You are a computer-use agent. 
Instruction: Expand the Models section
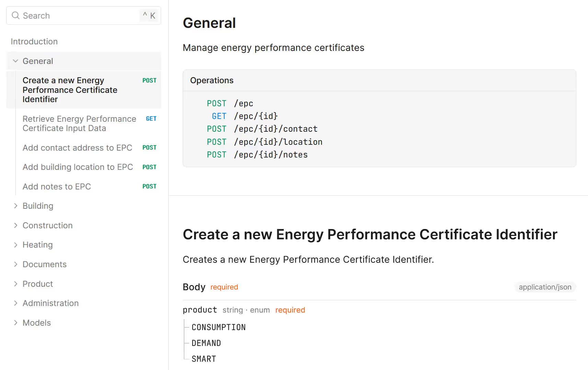(16, 323)
